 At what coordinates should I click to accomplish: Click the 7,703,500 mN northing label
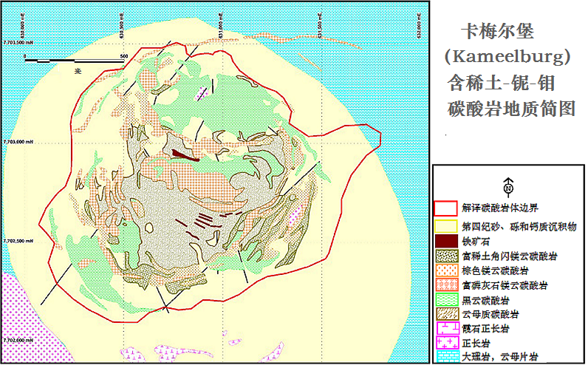pyautogui.click(x=18, y=41)
